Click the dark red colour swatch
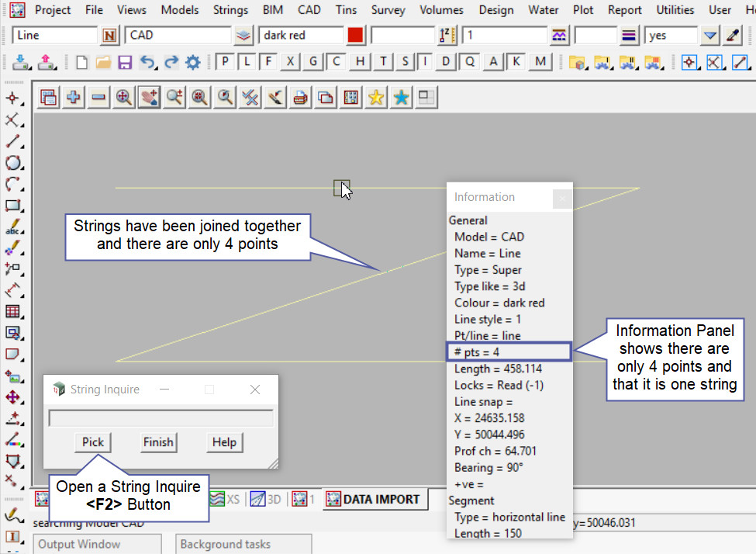 [355, 36]
